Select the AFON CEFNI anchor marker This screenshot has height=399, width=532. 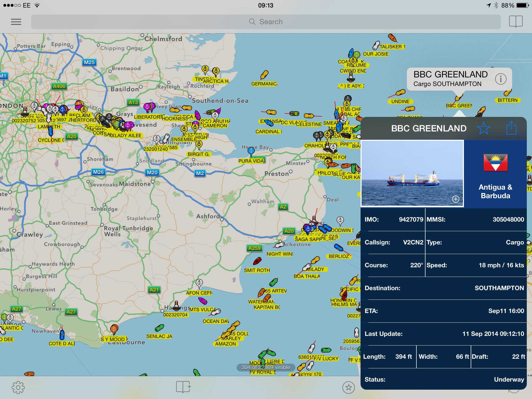199,284
